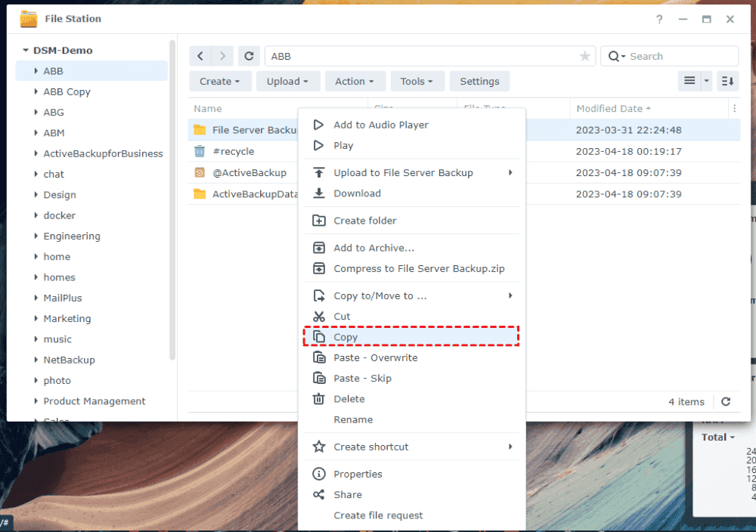Open the Action dropdown menu
The image size is (756, 532).
click(x=355, y=82)
